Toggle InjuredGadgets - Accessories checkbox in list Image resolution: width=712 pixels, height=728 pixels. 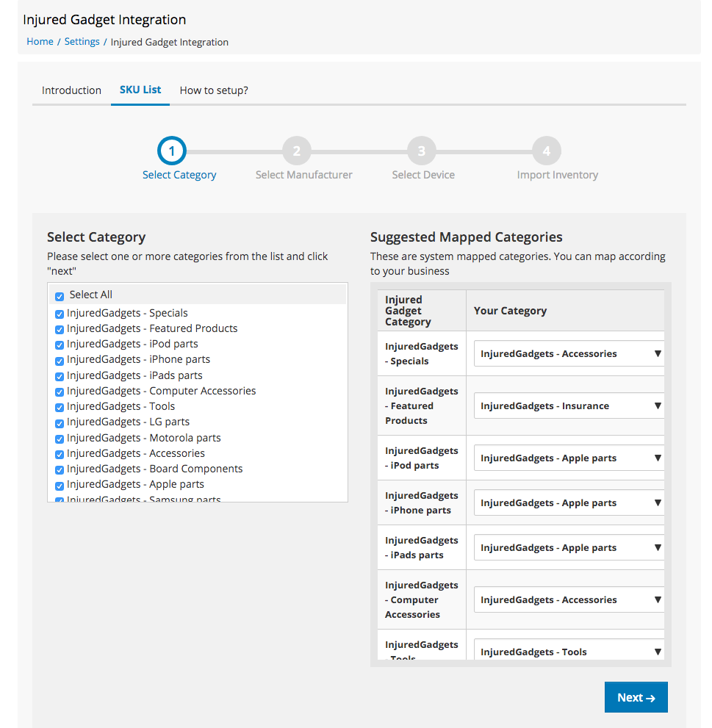[x=60, y=455]
